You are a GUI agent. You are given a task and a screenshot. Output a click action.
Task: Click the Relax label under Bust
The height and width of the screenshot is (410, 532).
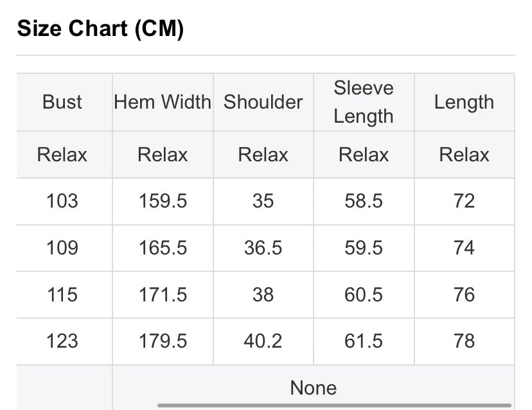point(62,155)
